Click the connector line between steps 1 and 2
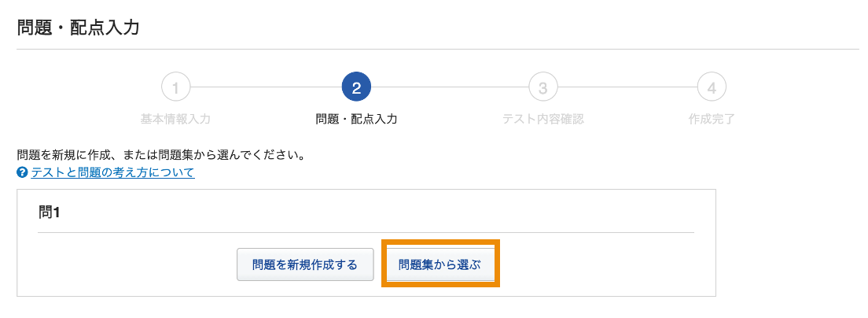Viewport: 868px width, 318px height. point(266,87)
